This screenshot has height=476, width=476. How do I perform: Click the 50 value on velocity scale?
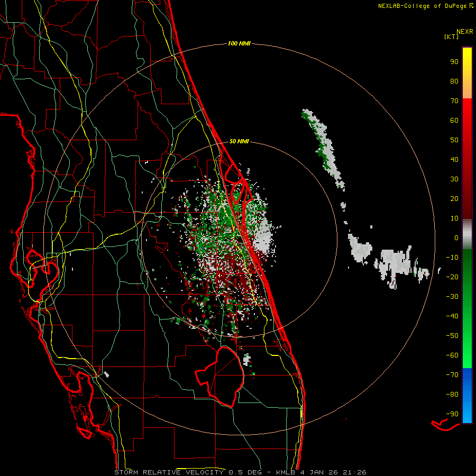click(x=454, y=140)
